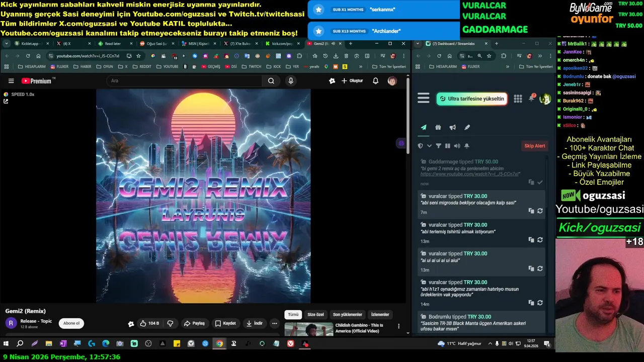Open Streamlabs apps grid icon
Screen dimensions: 644x362
tap(518, 99)
